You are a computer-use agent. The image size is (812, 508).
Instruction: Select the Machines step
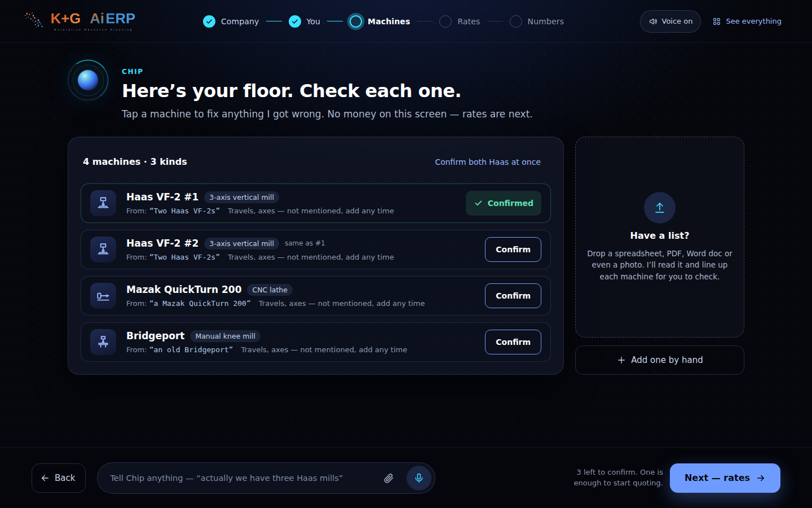(x=379, y=21)
